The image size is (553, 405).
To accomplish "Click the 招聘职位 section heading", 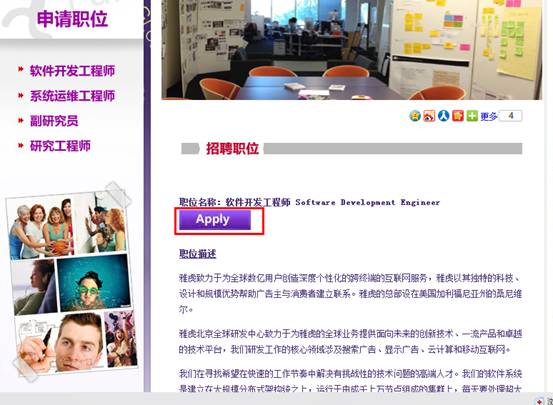I will click(x=232, y=149).
